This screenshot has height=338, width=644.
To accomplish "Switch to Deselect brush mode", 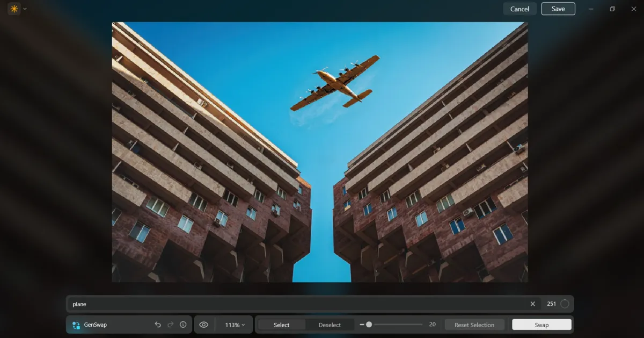I will pos(329,325).
